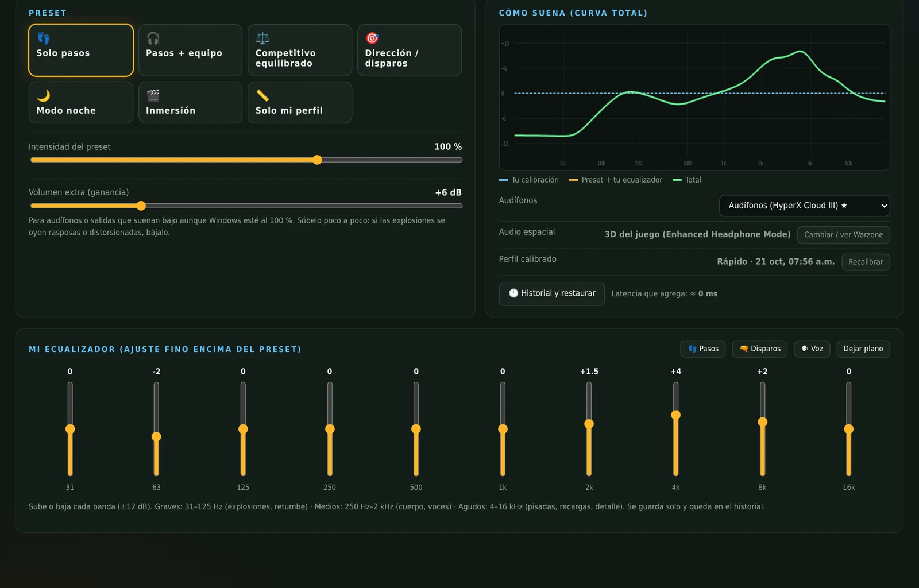This screenshot has height=588, width=919.
Task: Adjust the Intensidad del preset slider
Action: click(246, 160)
